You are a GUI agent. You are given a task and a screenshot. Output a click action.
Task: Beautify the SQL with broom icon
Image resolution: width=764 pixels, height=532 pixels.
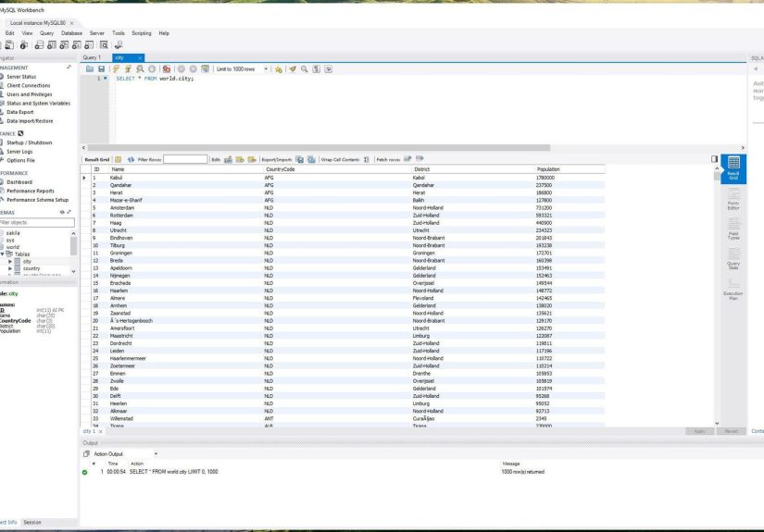(293, 69)
